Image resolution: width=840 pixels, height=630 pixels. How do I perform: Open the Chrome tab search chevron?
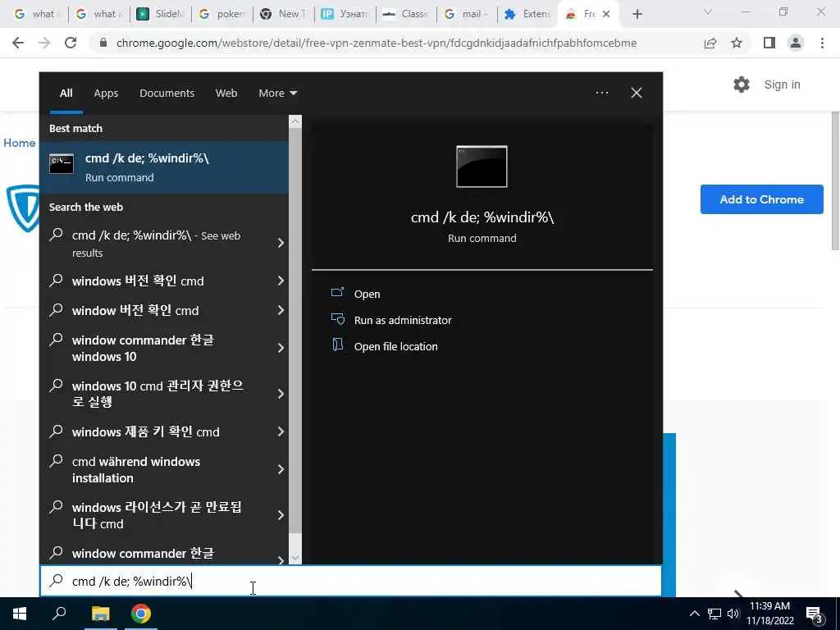coord(708,11)
